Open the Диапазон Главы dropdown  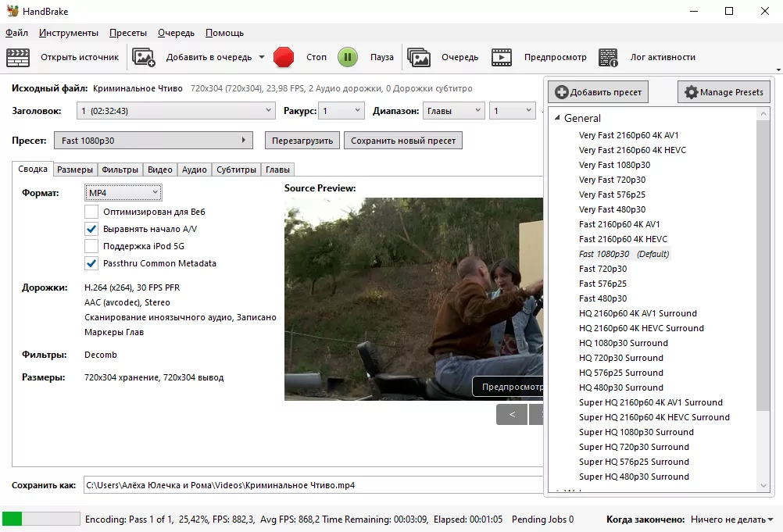(x=454, y=111)
